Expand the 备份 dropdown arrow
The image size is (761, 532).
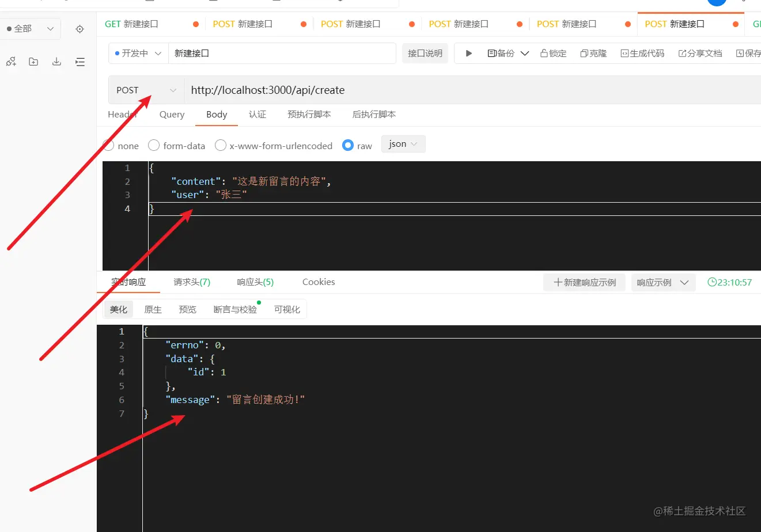click(525, 54)
